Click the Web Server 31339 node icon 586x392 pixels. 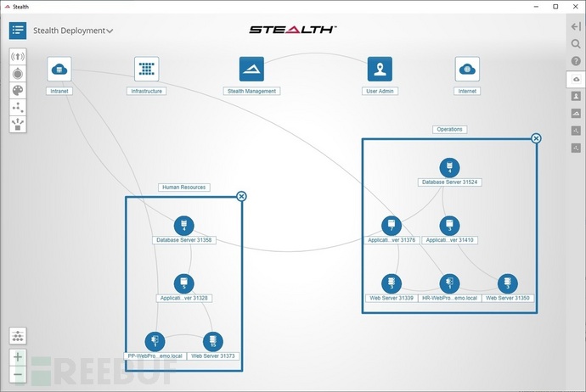(392, 283)
